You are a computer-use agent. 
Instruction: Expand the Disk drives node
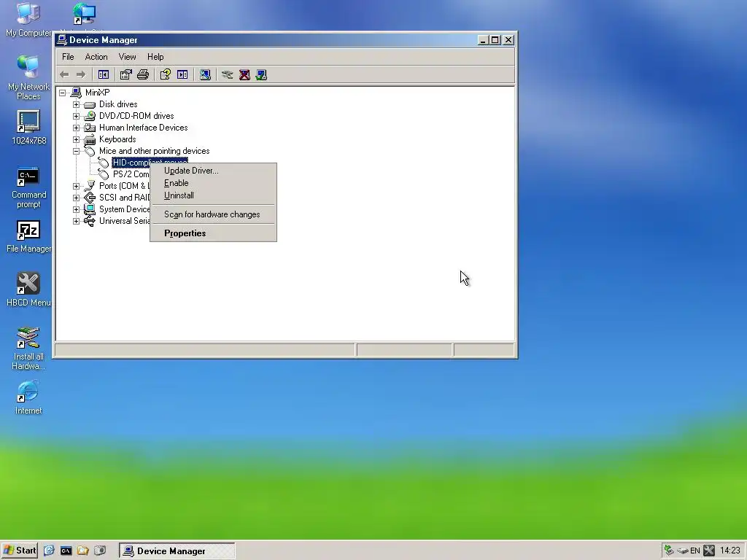[x=76, y=104]
